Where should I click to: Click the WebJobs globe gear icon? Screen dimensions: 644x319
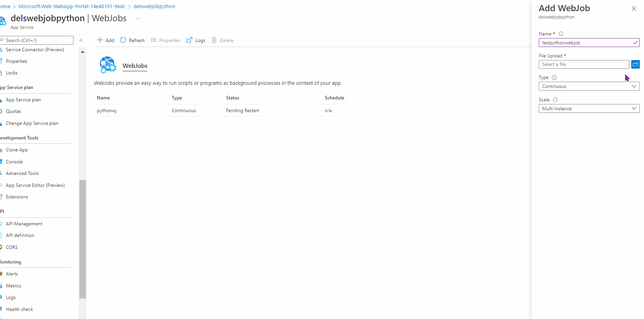pyautogui.click(x=108, y=65)
